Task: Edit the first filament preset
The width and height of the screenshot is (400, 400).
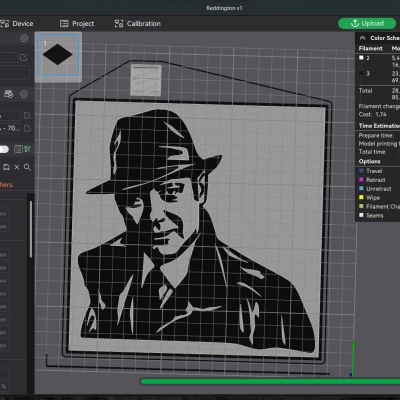Action: [27, 115]
